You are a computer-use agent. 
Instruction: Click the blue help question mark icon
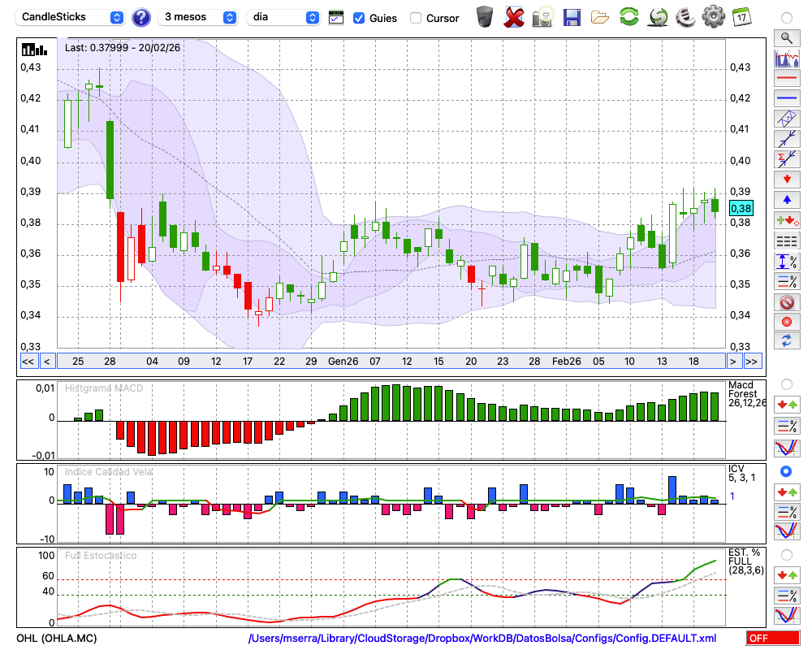pos(141,17)
